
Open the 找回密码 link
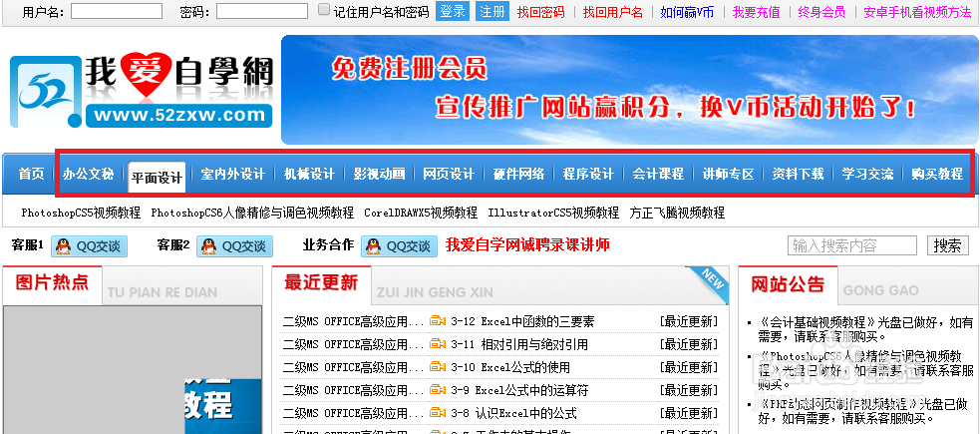(540, 12)
